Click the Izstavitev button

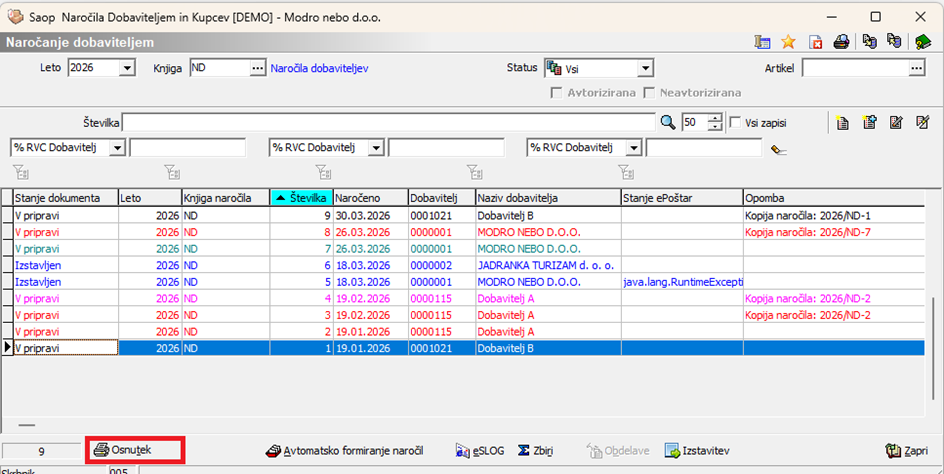click(697, 451)
